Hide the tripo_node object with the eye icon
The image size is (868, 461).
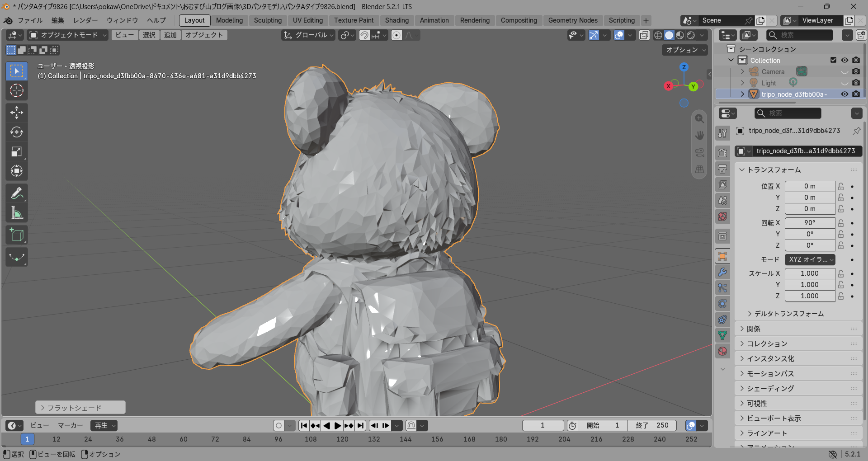[x=844, y=94]
